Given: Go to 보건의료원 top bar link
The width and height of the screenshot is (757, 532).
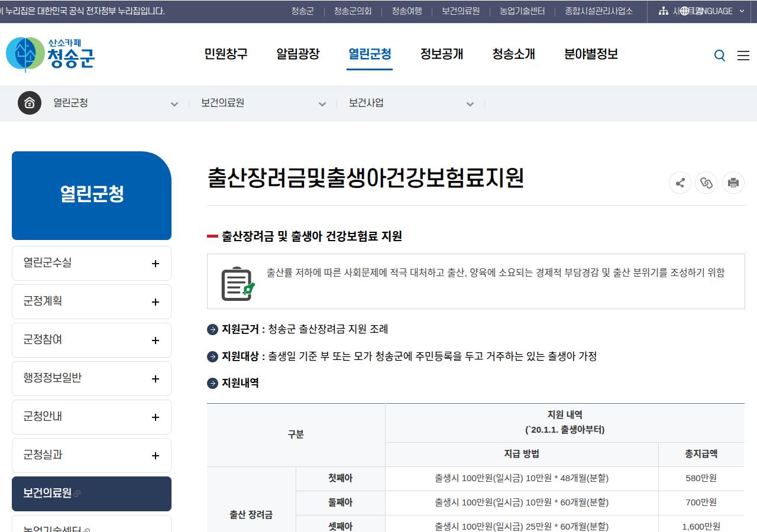Looking at the screenshot, I should [461, 11].
